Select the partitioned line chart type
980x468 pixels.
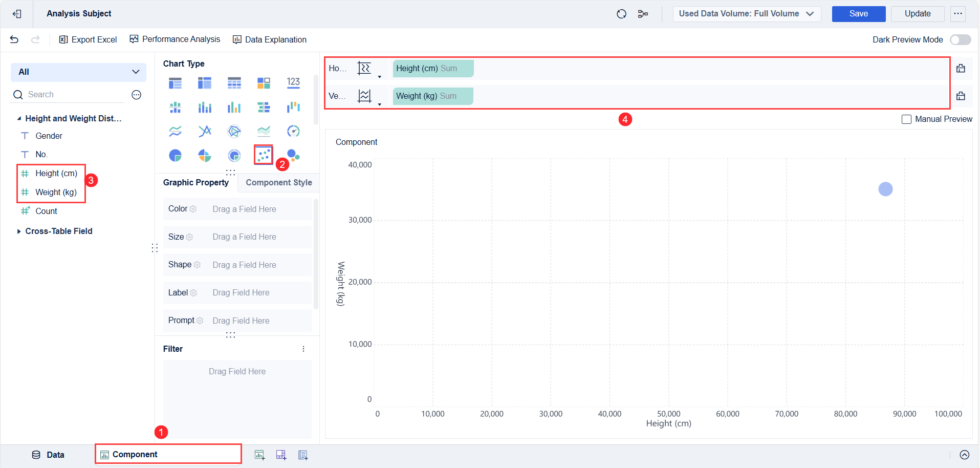(175, 131)
